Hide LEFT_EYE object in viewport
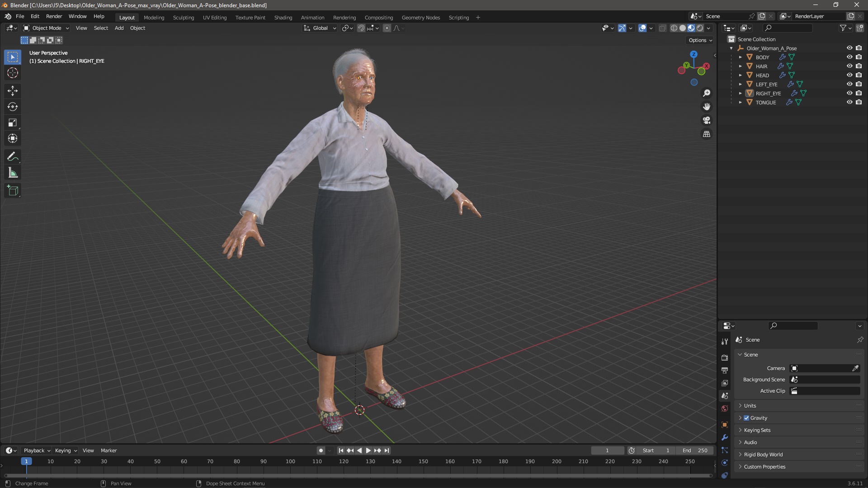 (849, 84)
